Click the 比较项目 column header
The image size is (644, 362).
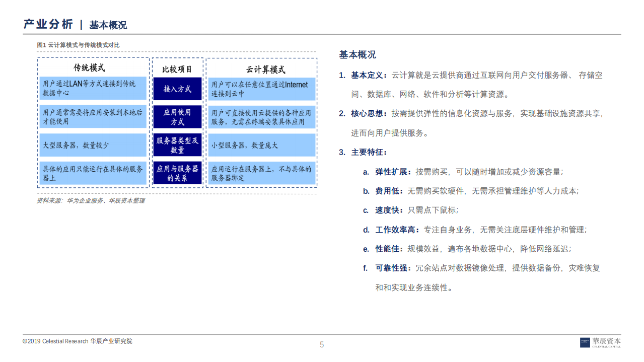click(177, 69)
